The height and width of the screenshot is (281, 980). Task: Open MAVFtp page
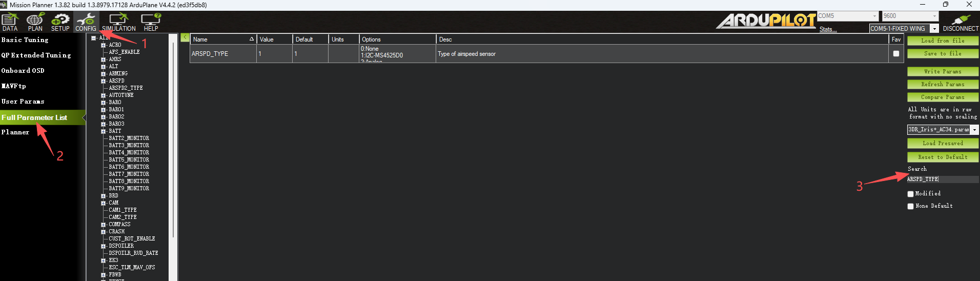click(14, 86)
